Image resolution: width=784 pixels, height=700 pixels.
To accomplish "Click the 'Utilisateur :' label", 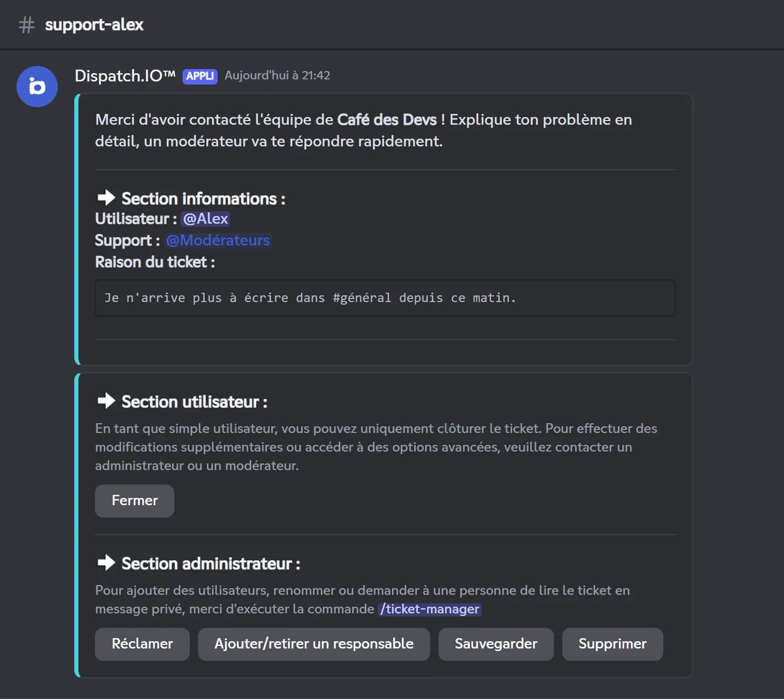I will 136,219.
